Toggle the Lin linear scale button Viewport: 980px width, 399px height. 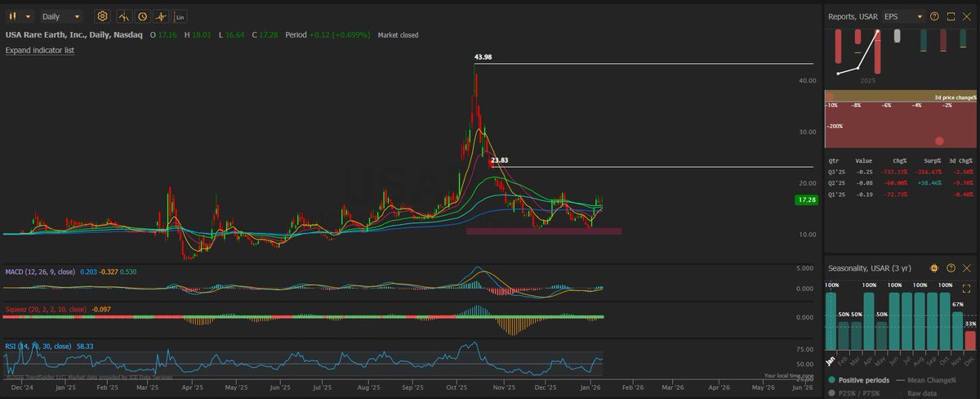(180, 16)
